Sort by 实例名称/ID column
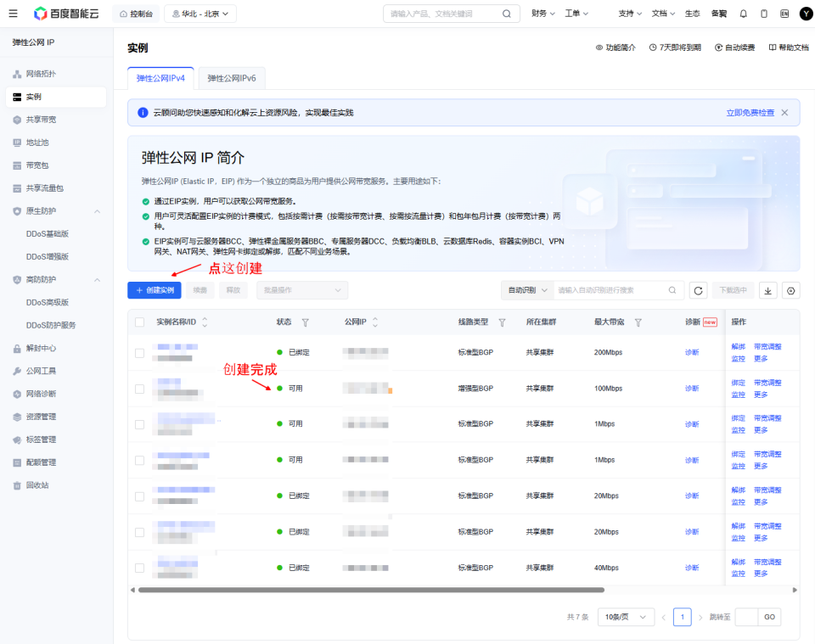Viewport: 815px width, 644px height. click(205, 322)
